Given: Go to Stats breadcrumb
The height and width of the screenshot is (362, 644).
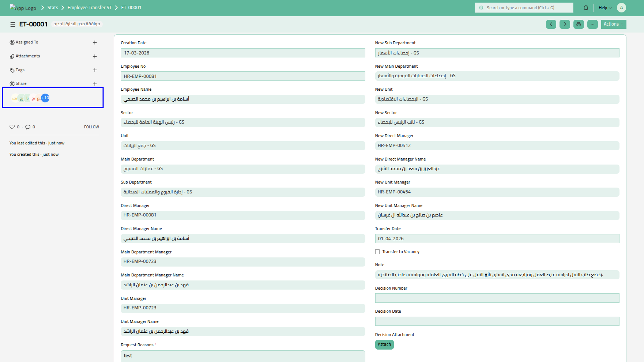Looking at the screenshot, I should tap(53, 8).
